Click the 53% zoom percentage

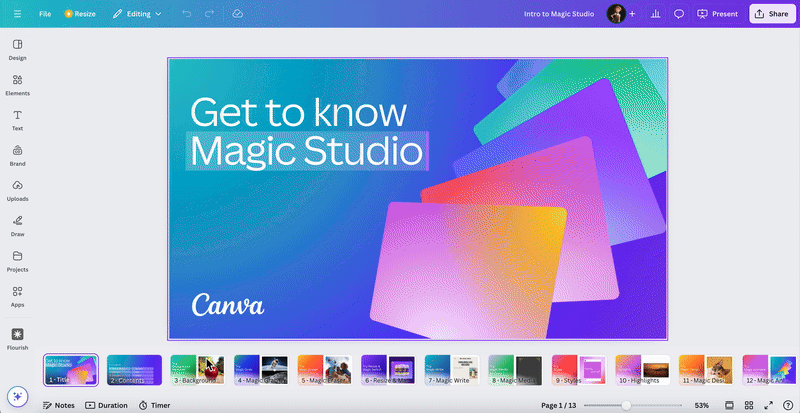pyautogui.click(x=702, y=405)
